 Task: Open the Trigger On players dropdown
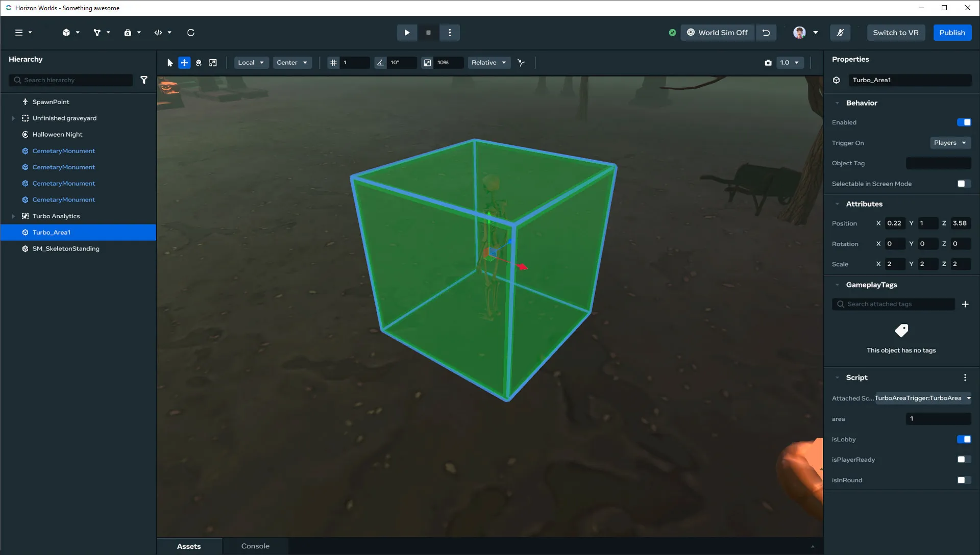(x=948, y=143)
